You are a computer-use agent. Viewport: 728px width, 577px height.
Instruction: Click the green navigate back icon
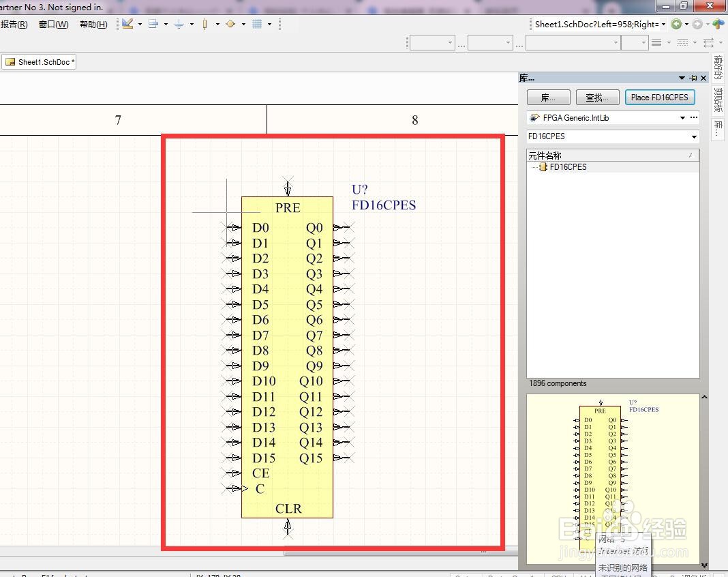click(x=676, y=24)
